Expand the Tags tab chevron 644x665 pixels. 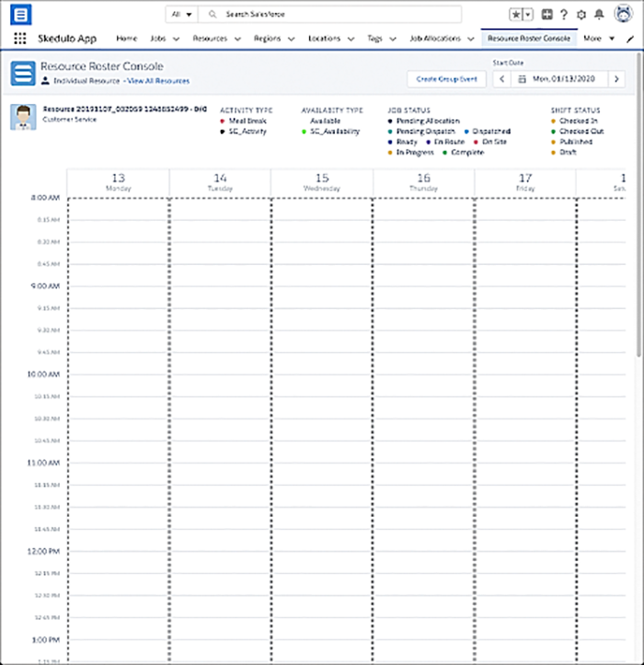click(393, 39)
